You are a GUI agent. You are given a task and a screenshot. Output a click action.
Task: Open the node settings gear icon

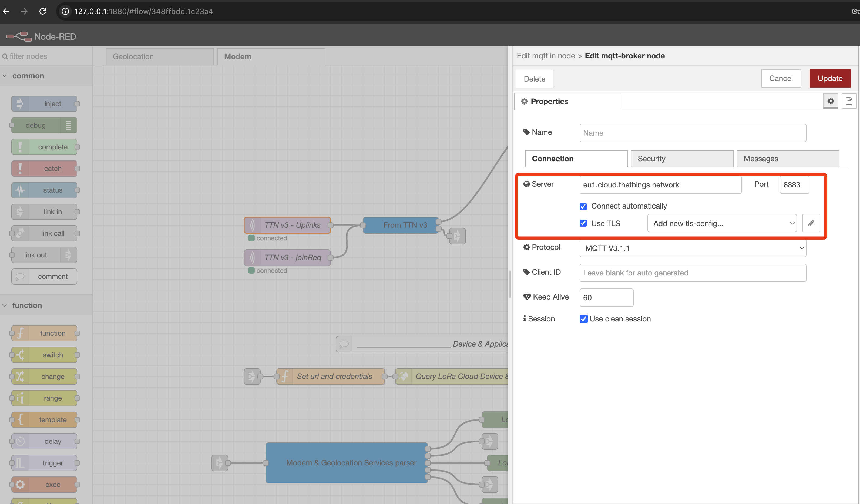pyautogui.click(x=831, y=101)
